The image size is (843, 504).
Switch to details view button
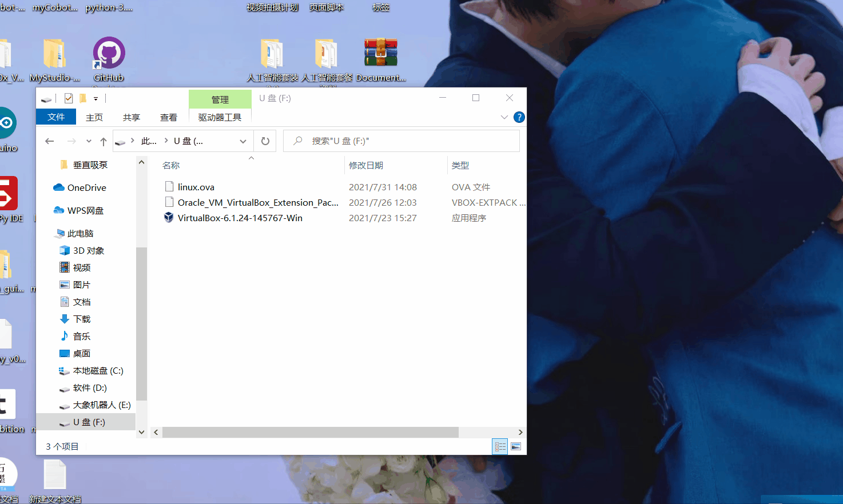(x=500, y=446)
